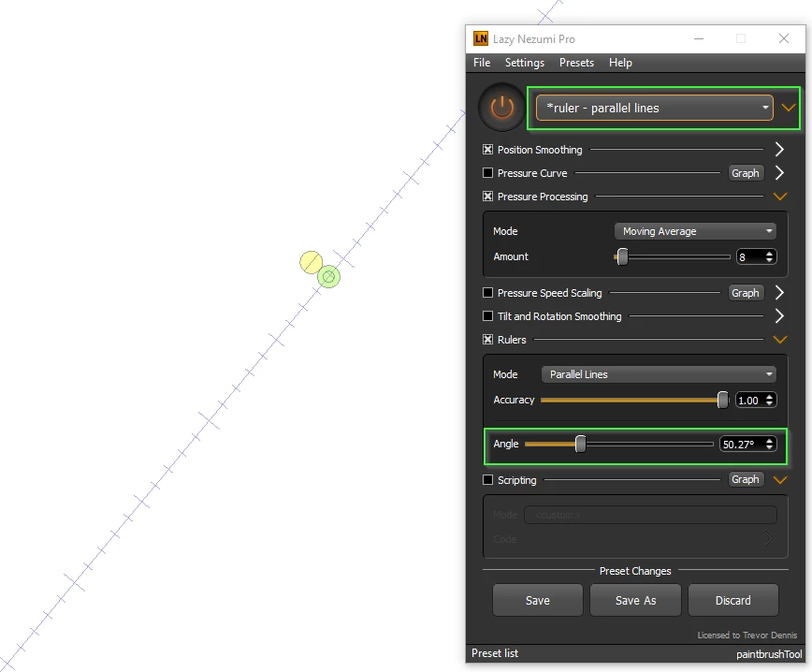Image resolution: width=812 pixels, height=672 pixels.
Task: Open Moving Average mode dropdown
Action: [x=695, y=231]
